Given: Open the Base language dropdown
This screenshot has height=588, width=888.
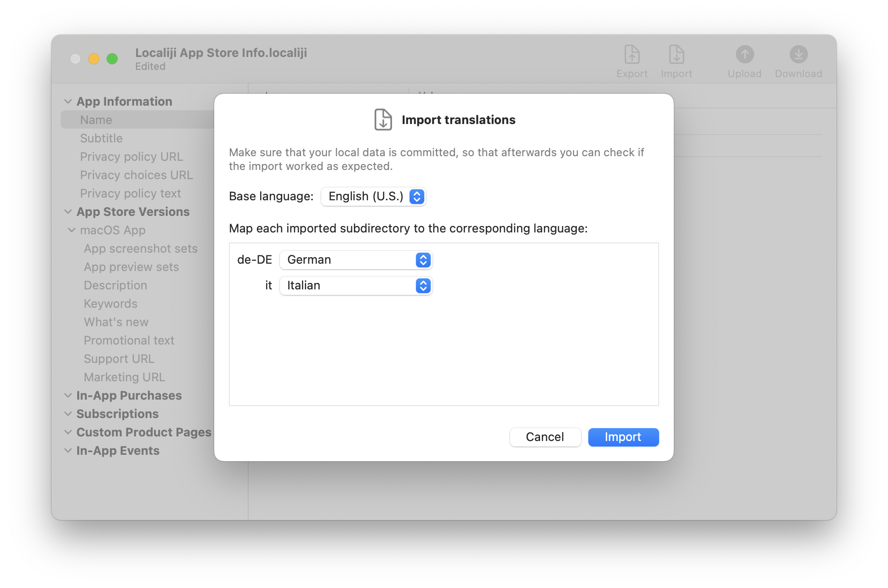Looking at the screenshot, I should (x=373, y=196).
